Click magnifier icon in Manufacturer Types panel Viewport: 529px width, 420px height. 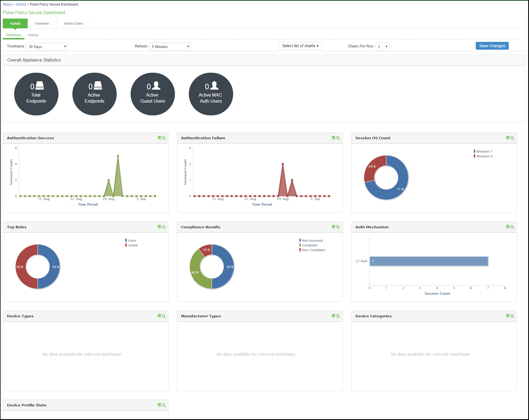coord(338,316)
